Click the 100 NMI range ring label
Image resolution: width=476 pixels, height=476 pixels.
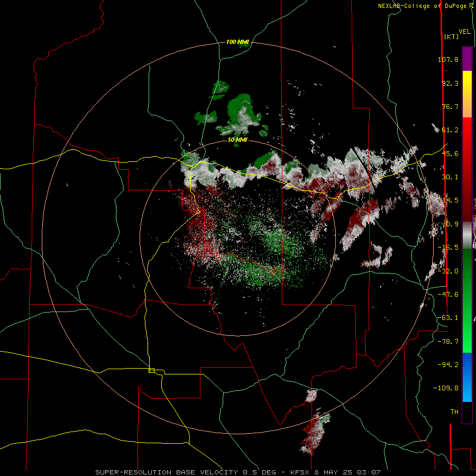[237, 42]
